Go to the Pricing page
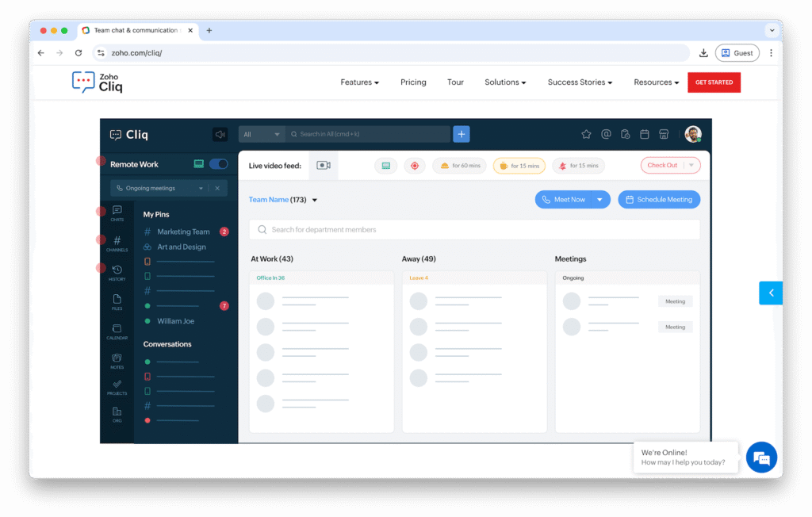Image resolution: width=812 pixels, height=517 pixels. coord(413,82)
